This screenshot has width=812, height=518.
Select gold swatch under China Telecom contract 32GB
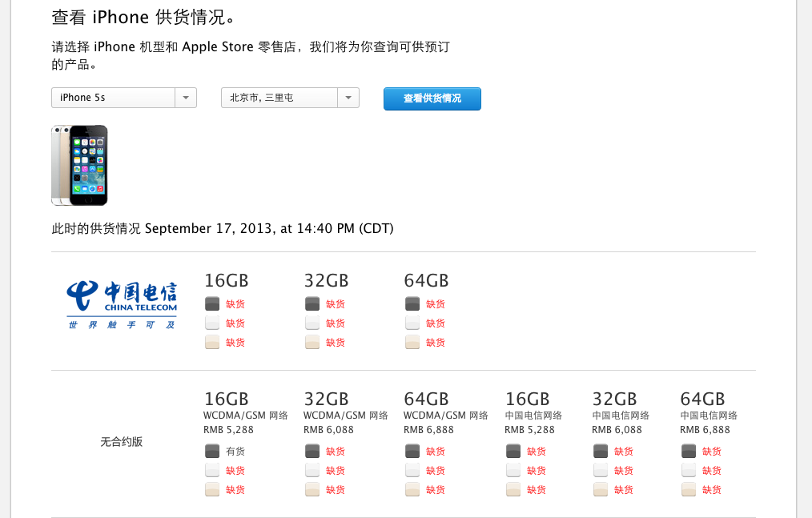point(312,342)
